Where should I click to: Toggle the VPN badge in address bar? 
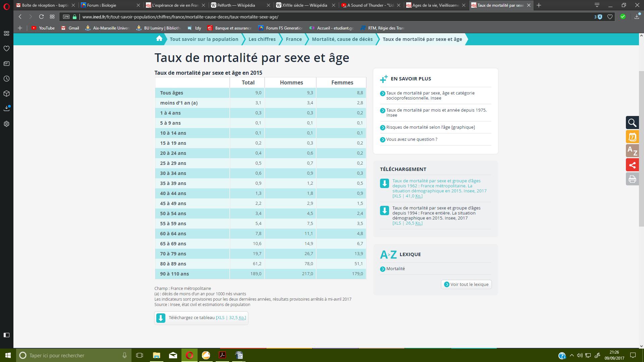tap(66, 17)
